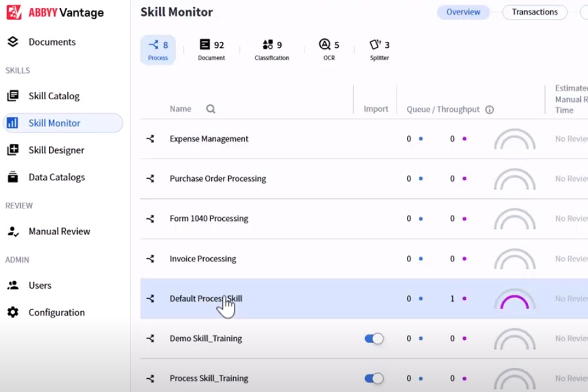Screen dimensions: 588x392
Task: Select the Process skills filter (8)
Action: coord(158,50)
